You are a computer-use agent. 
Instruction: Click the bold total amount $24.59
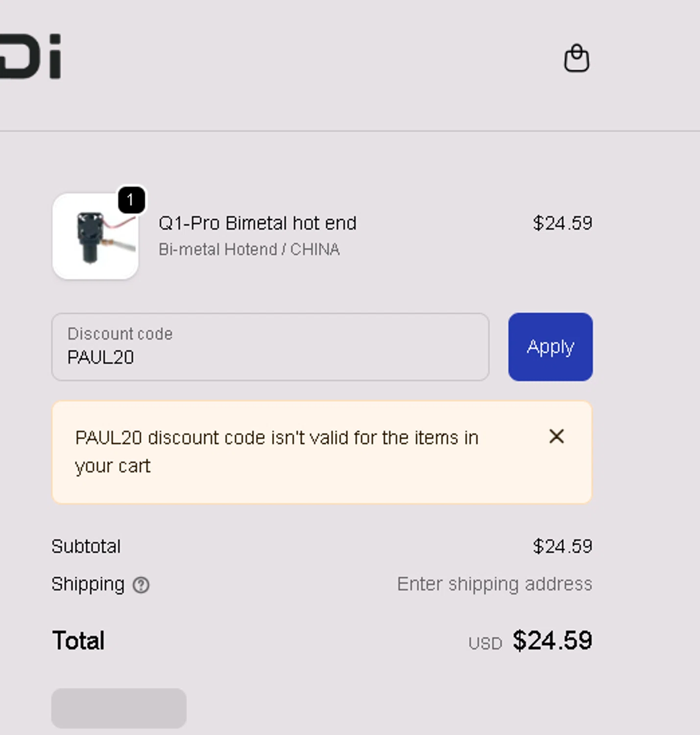pyautogui.click(x=552, y=640)
